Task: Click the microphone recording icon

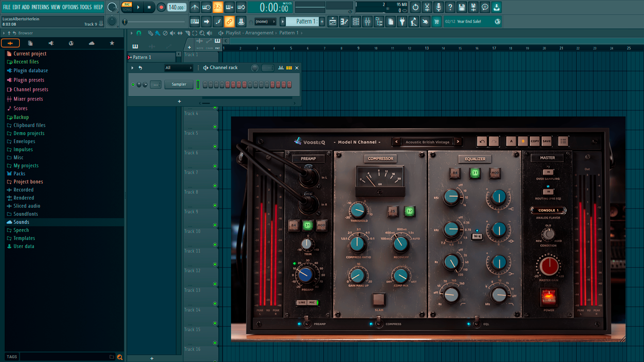Action: (438, 7)
